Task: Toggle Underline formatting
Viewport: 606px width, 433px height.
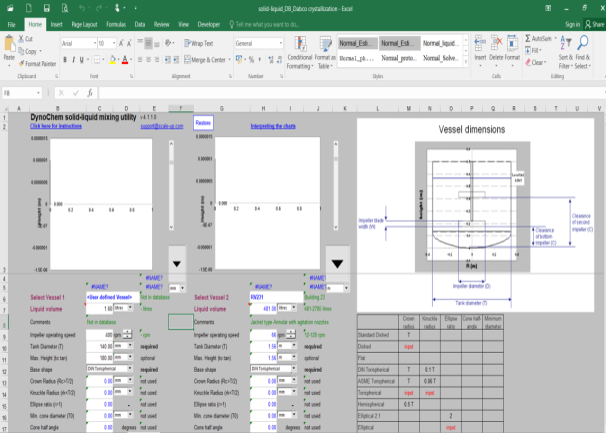Action: click(82, 60)
